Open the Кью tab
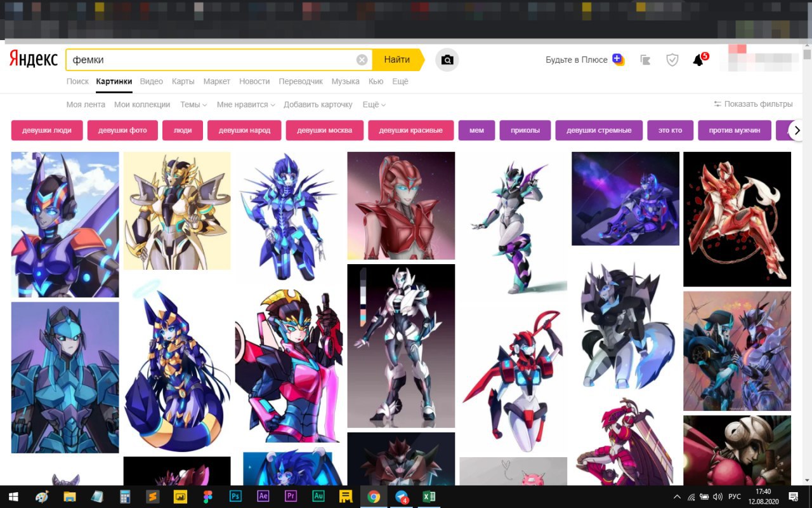The width and height of the screenshot is (812, 508). tap(376, 81)
